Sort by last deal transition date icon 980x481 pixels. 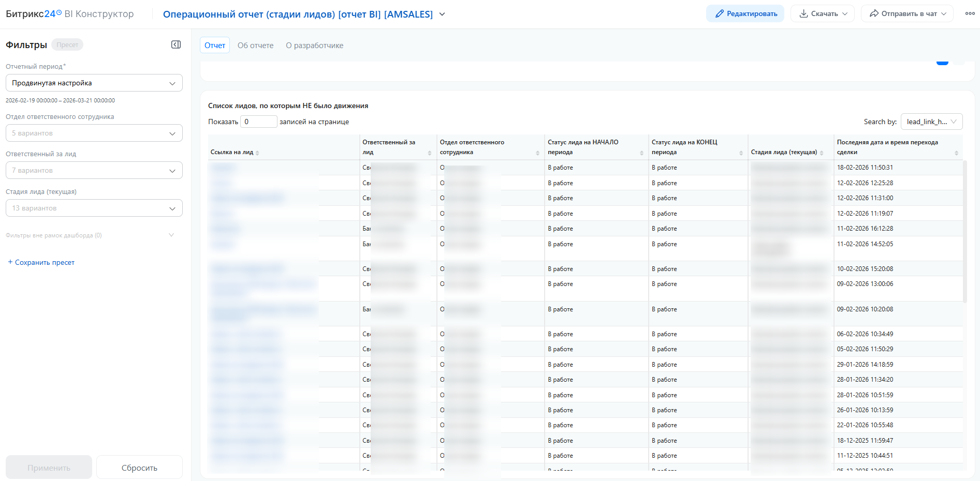click(956, 153)
